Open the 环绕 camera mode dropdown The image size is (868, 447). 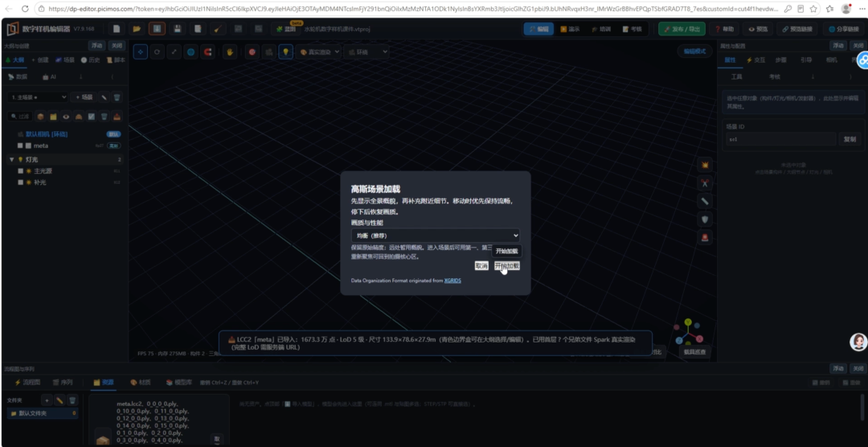click(366, 51)
